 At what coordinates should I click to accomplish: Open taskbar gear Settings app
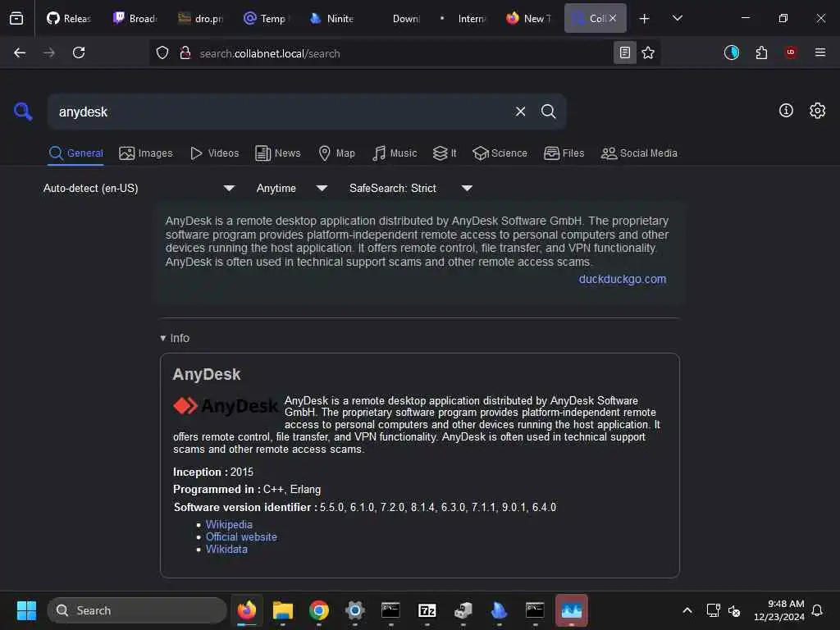pos(354,610)
